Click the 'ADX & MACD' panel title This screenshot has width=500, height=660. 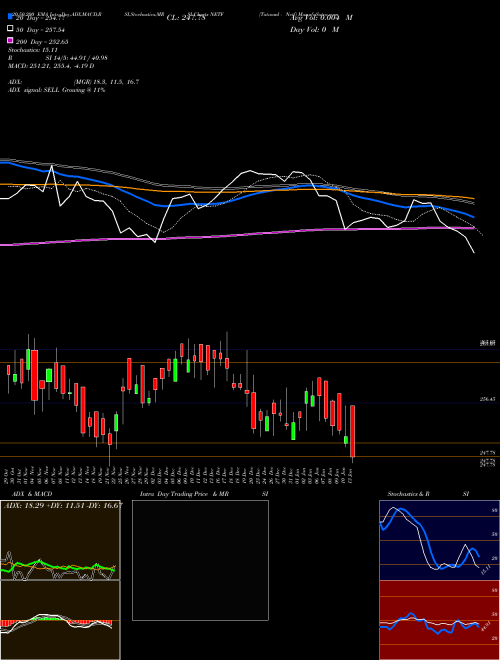point(32,494)
